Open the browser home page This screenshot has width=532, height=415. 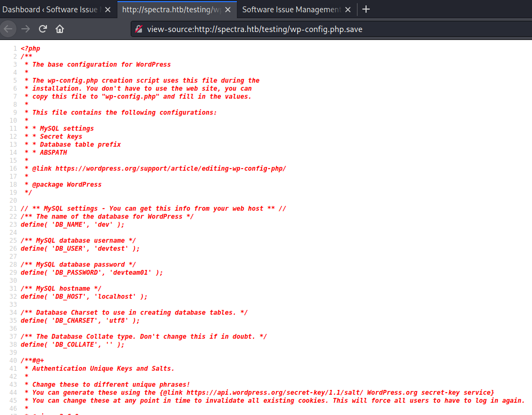(x=60, y=29)
